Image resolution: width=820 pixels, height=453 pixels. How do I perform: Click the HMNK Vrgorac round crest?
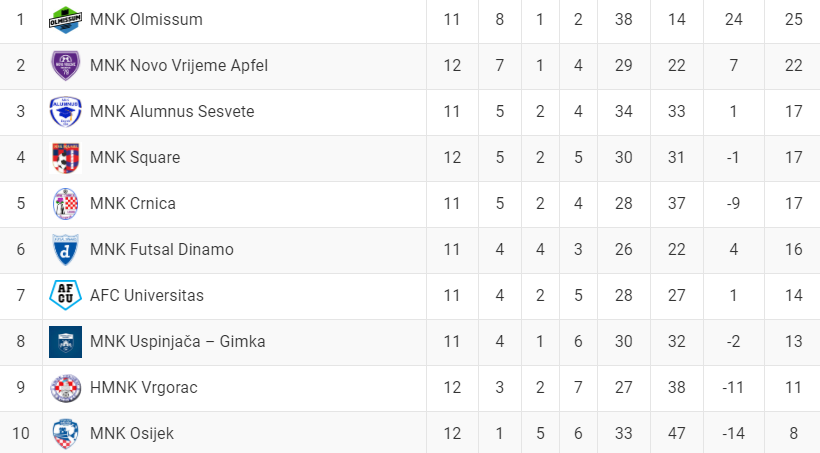[65, 388]
